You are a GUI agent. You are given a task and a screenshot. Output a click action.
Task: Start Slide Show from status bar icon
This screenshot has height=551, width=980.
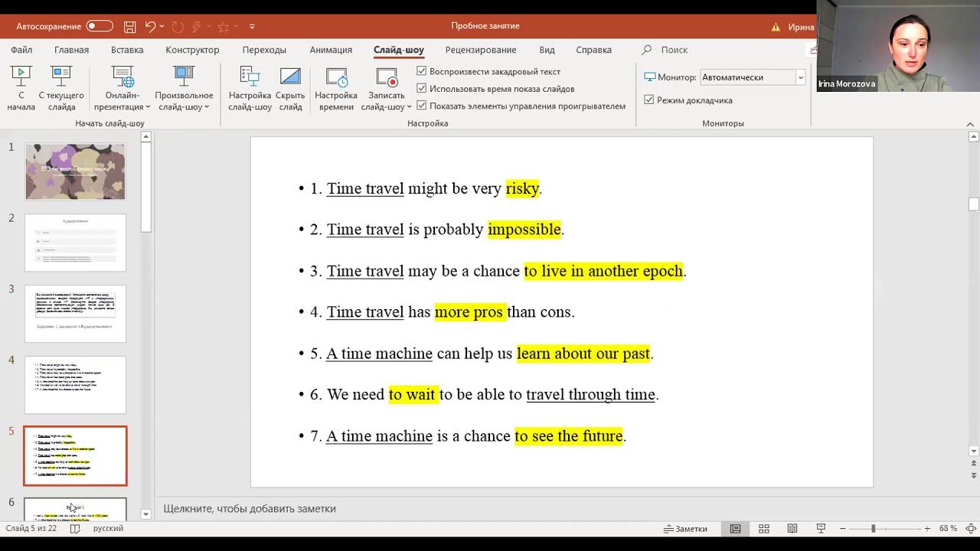tap(821, 529)
